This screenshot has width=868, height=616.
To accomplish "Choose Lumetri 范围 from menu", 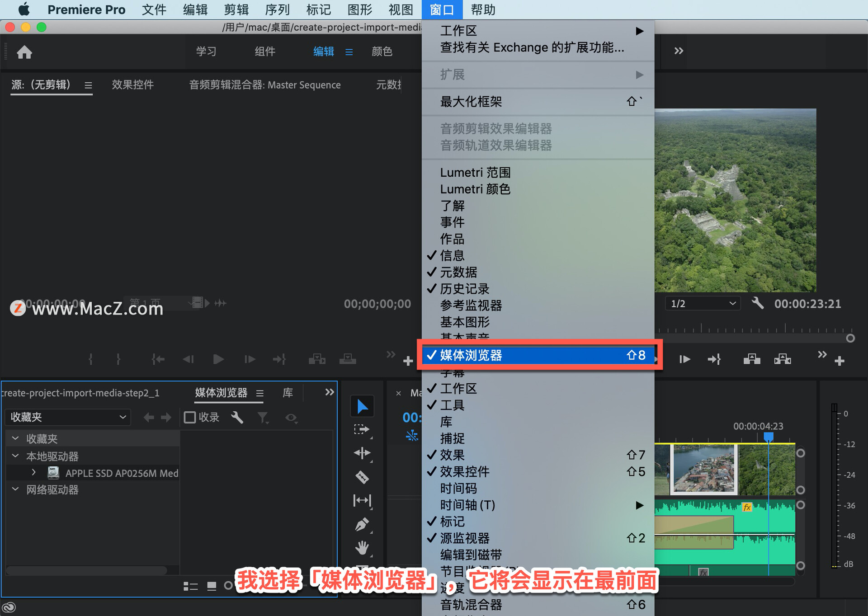I will click(538, 172).
